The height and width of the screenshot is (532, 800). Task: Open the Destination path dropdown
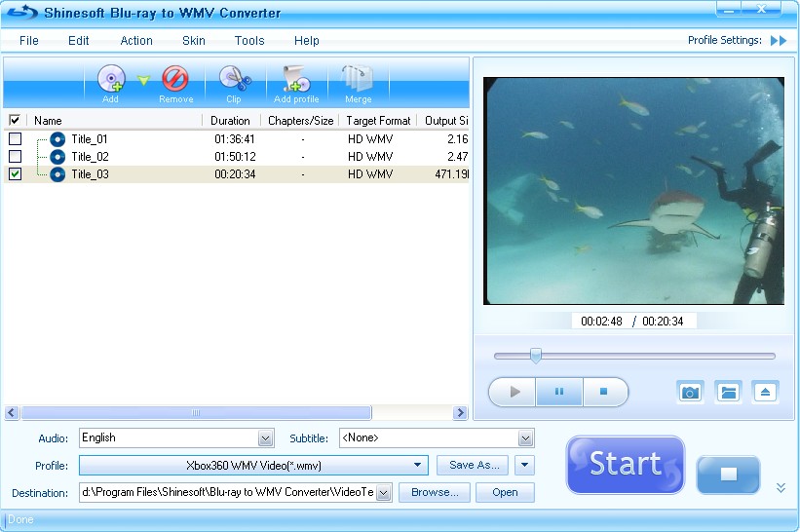coord(384,493)
